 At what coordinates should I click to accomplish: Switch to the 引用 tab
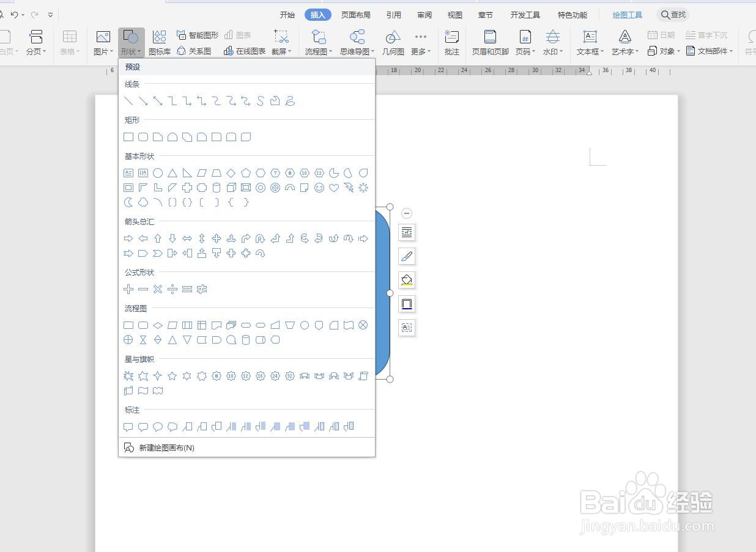click(x=394, y=15)
